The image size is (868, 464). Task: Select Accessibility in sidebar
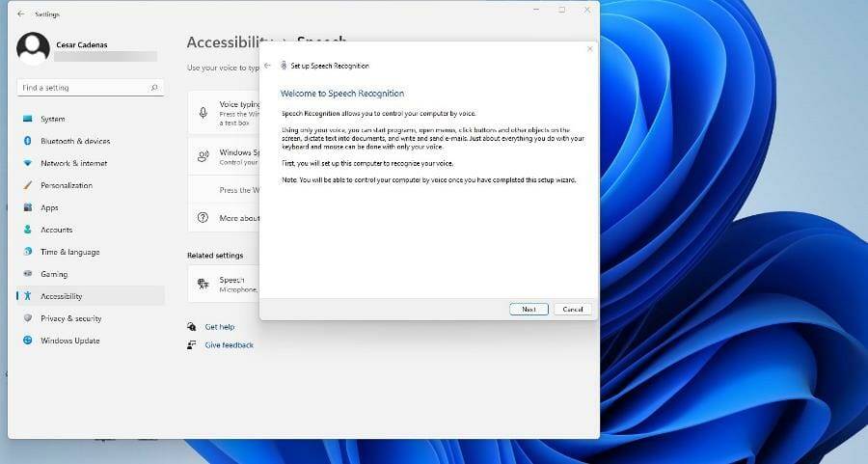pos(91,296)
